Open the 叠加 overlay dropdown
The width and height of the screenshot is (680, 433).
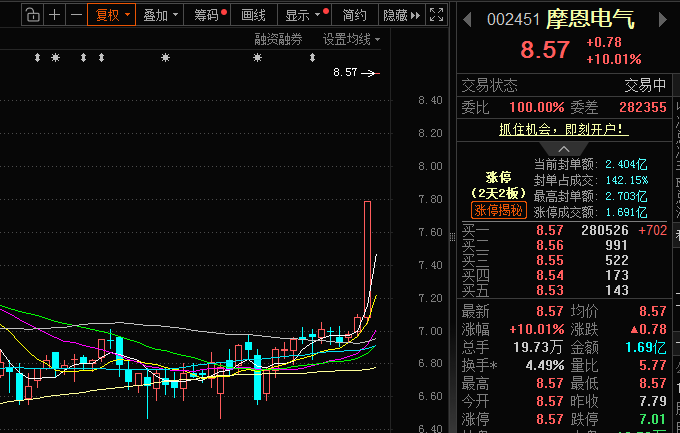pyautogui.click(x=160, y=15)
